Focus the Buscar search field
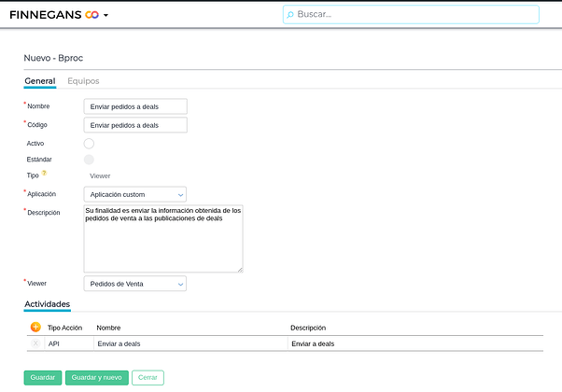 click(411, 14)
